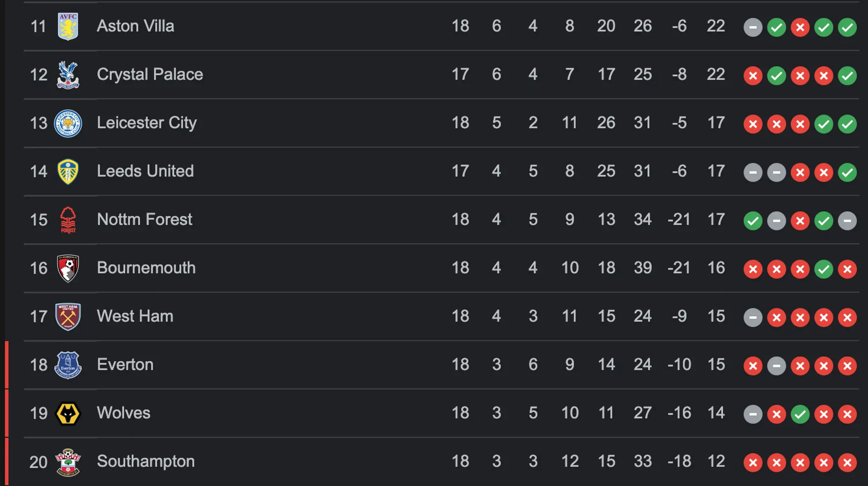Click the West Ham hammers crest

(68, 317)
